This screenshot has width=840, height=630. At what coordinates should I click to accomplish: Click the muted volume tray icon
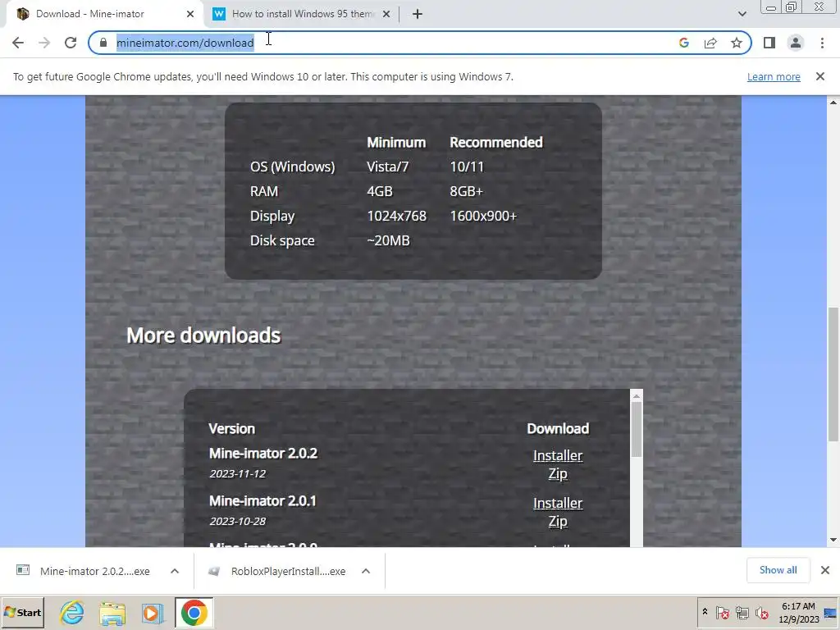[761, 612]
